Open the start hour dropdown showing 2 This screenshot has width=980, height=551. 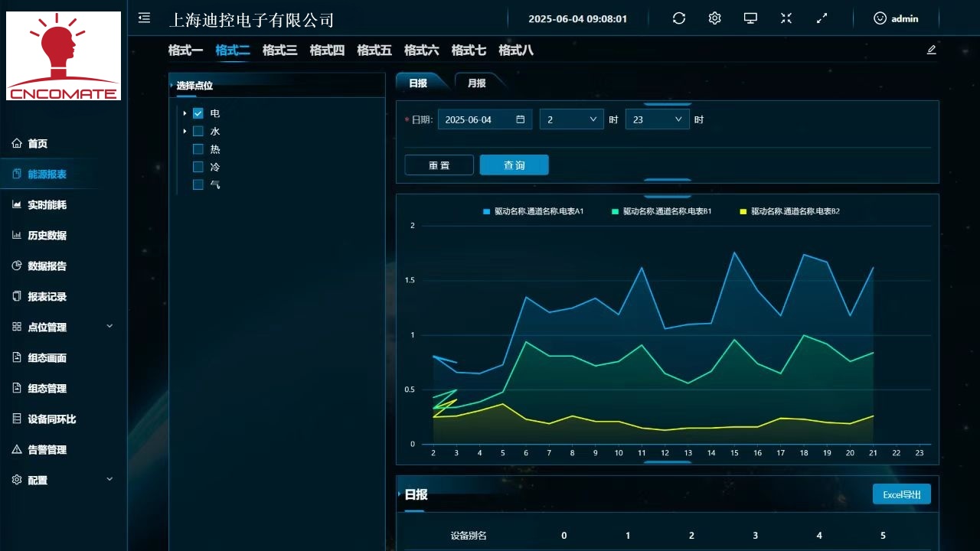(x=571, y=119)
